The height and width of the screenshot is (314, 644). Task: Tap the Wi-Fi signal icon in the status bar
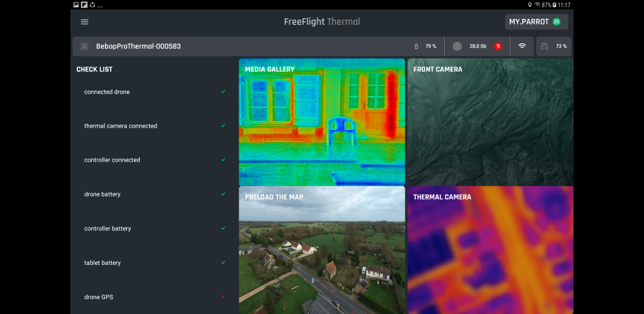click(x=522, y=46)
